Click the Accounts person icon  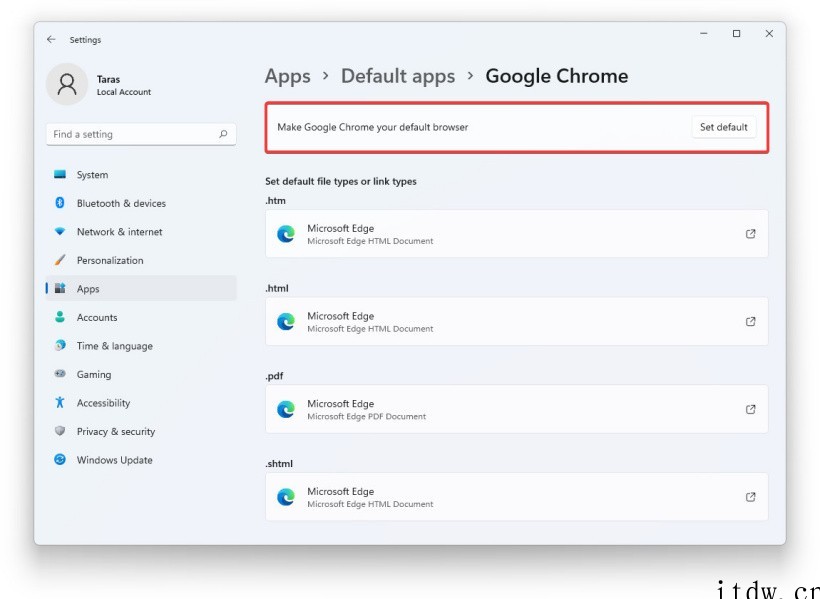[x=60, y=317]
